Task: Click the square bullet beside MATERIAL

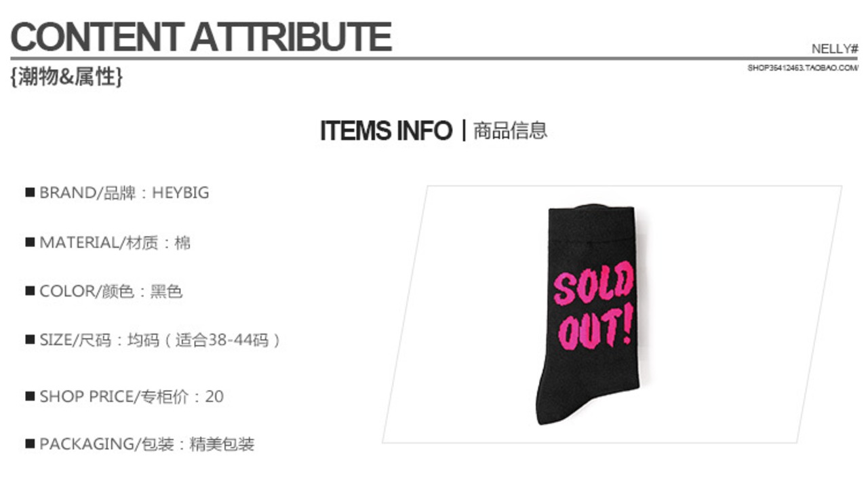Action: 30,242
